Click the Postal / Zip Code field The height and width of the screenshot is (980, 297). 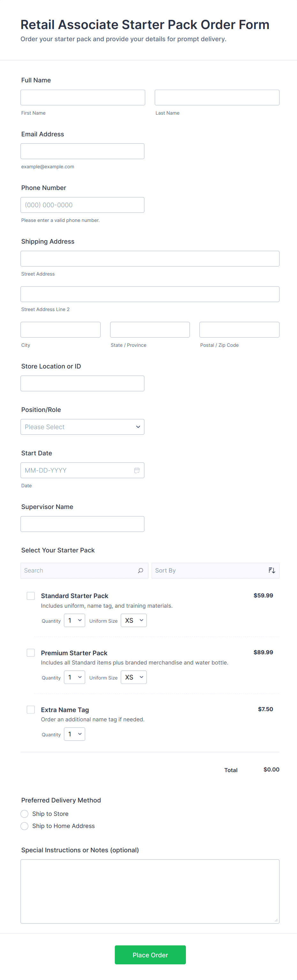(239, 330)
